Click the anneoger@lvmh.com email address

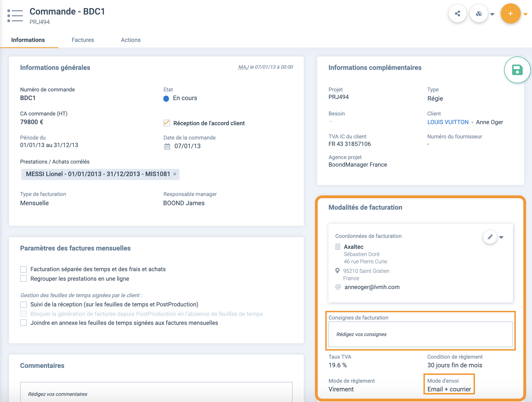pyautogui.click(x=372, y=287)
